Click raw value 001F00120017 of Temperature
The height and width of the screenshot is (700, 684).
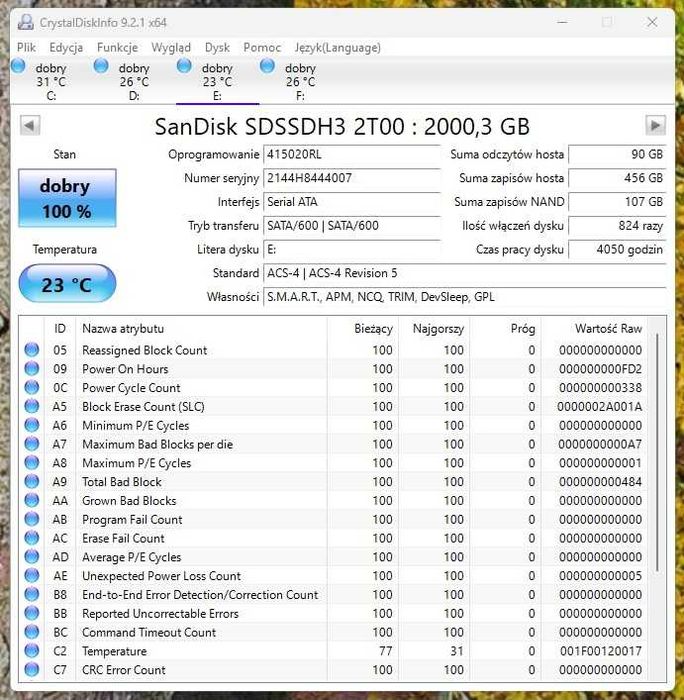click(x=601, y=651)
